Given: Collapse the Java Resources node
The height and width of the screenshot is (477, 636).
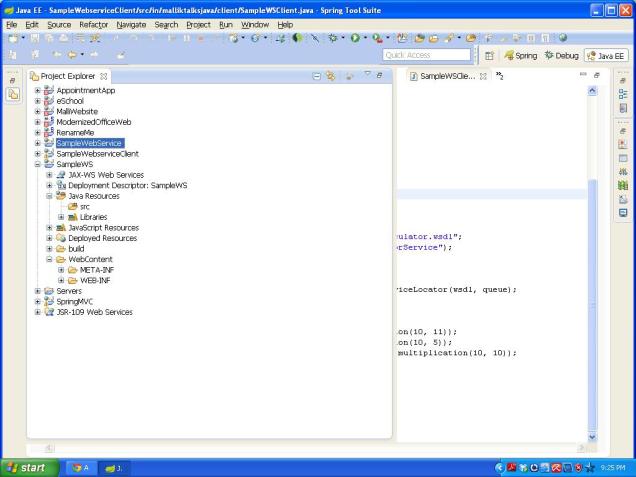Looking at the screenshot, I should [49, 196].
